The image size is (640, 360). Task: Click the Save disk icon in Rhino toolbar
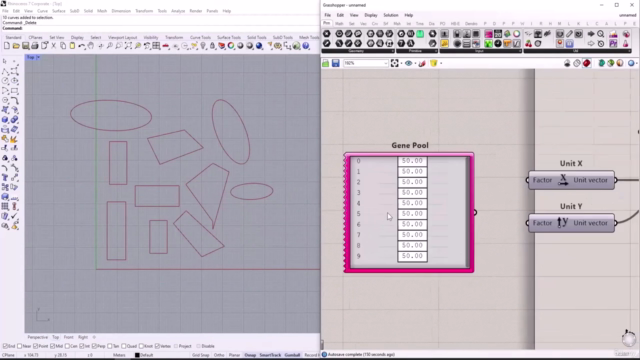click(25, 46)
